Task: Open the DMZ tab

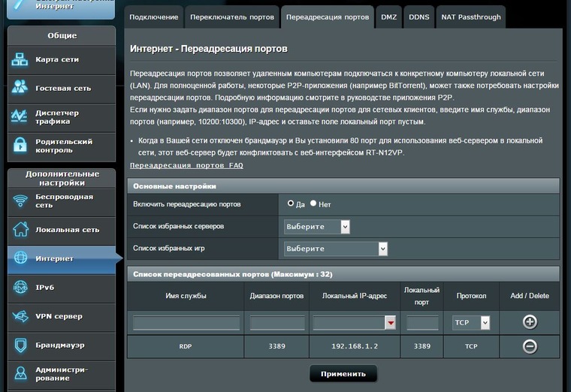Action: coord(388,17)
